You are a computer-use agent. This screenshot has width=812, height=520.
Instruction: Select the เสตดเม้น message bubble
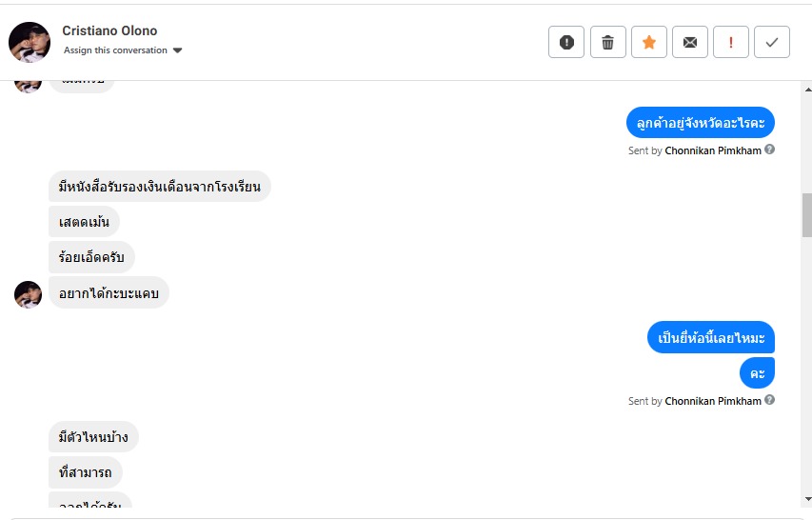(x=84, y=222)
